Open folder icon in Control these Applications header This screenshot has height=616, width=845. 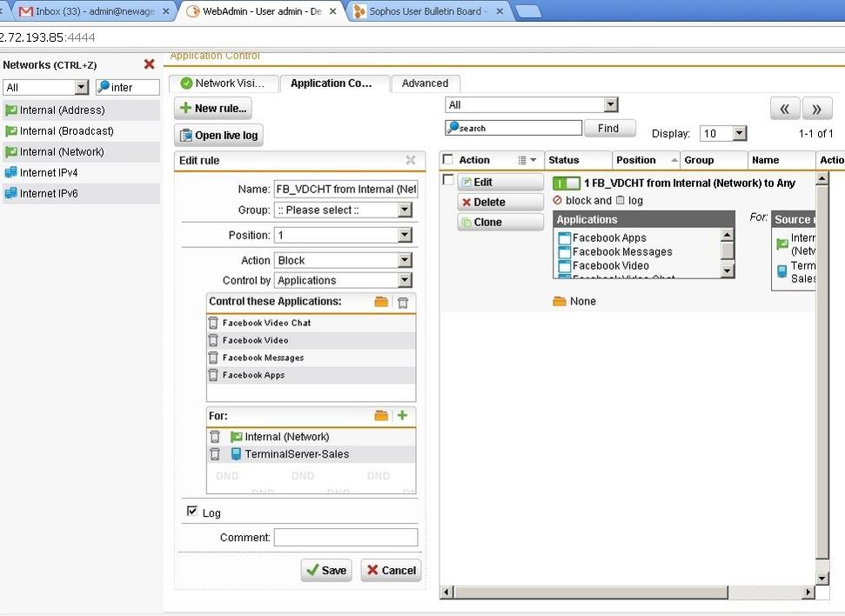[381, 302]
